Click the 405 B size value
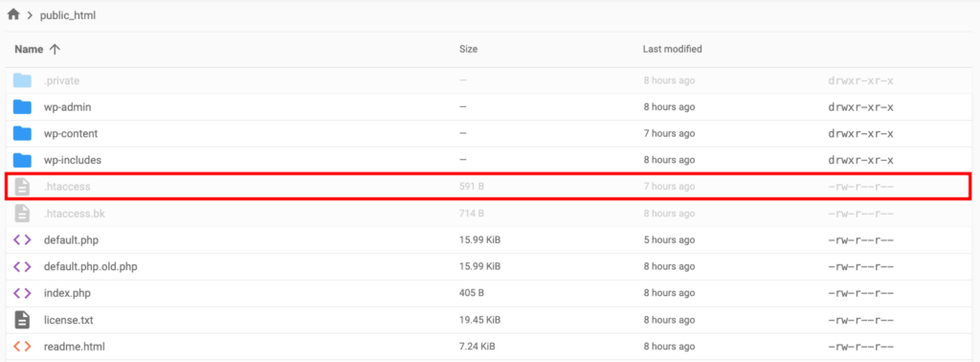The height and width of the screenshot is (362, 980). pos(472,293)
